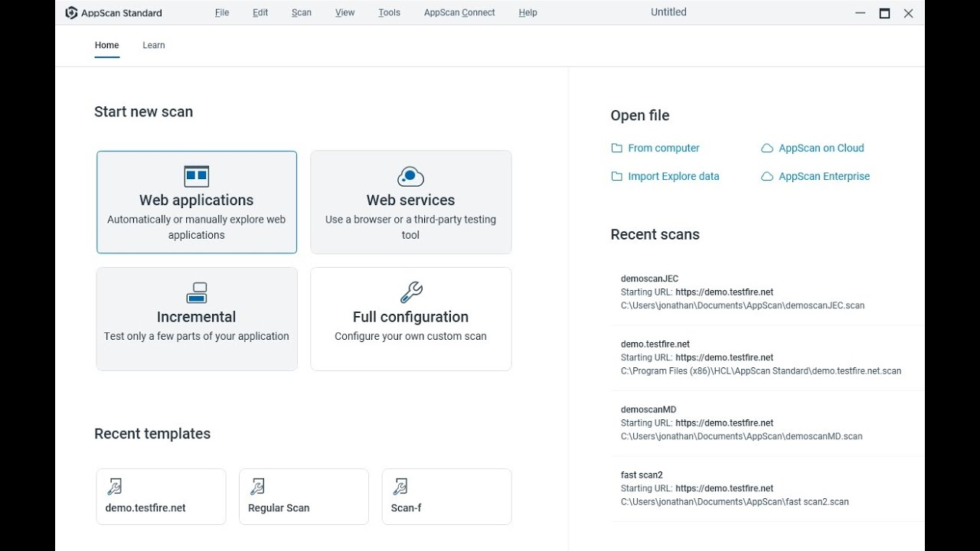Click the AppScan Standard logo icon

[71, 12]
